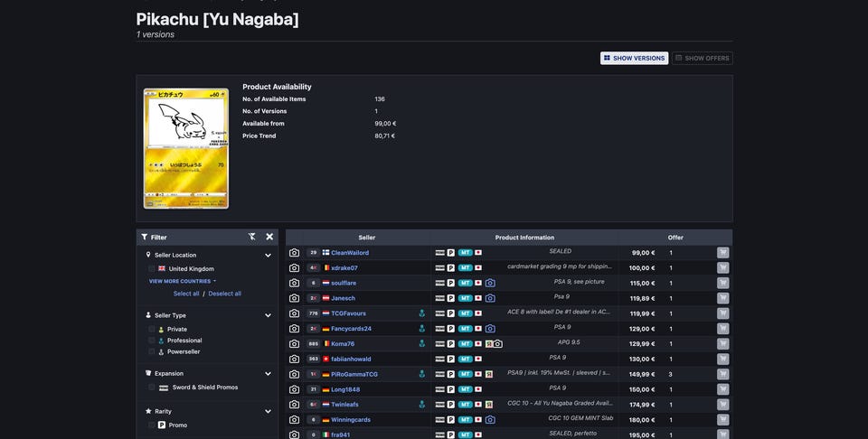868x439 pixels.
Task: Close the Filter panel with the X icon
Action: (x=269, y=237)
